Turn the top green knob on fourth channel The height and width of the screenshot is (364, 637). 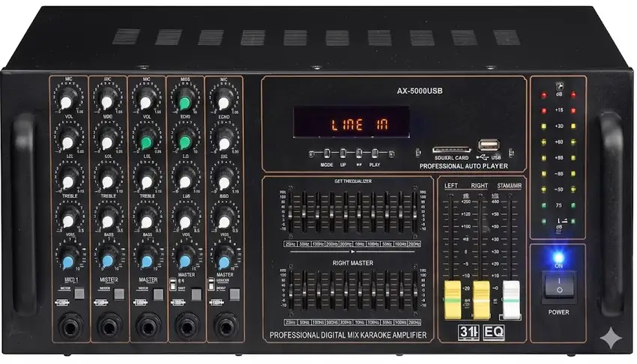tap(185, 99)
